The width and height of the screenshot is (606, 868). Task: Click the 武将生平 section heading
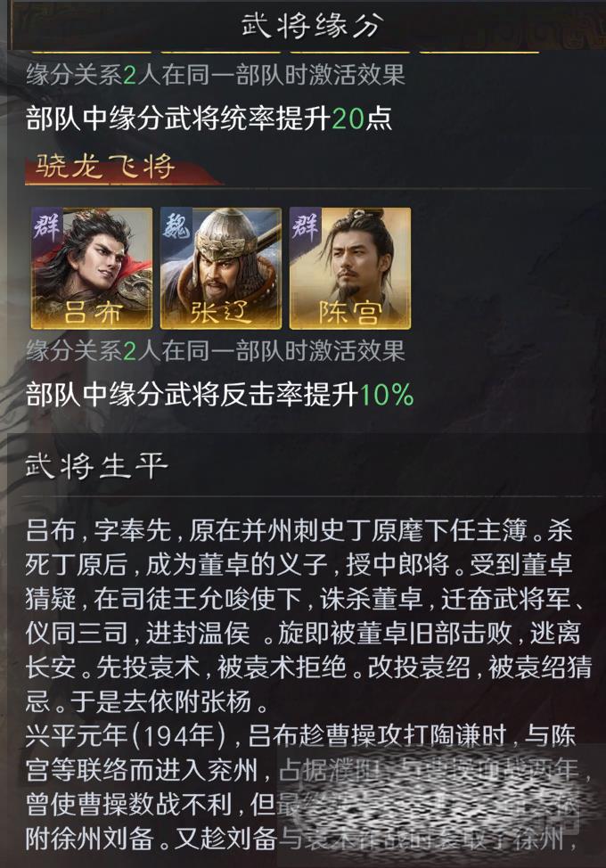[x=95, y=466]
